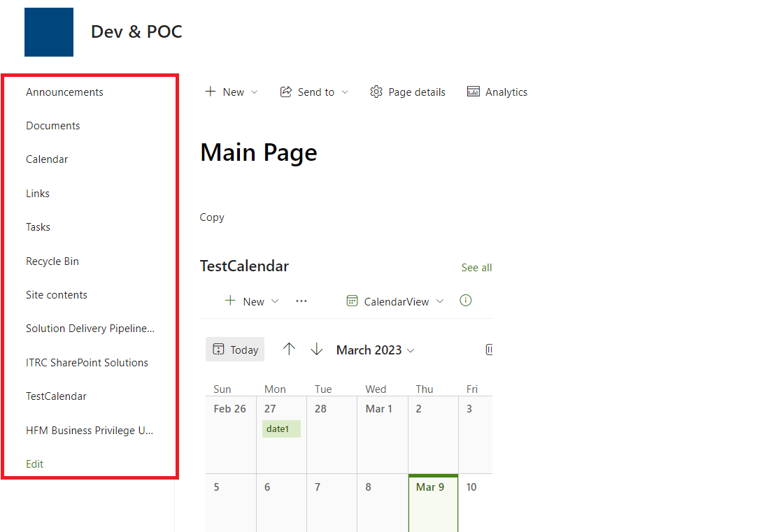Click the CalendarView grid icon

[350, 301]
